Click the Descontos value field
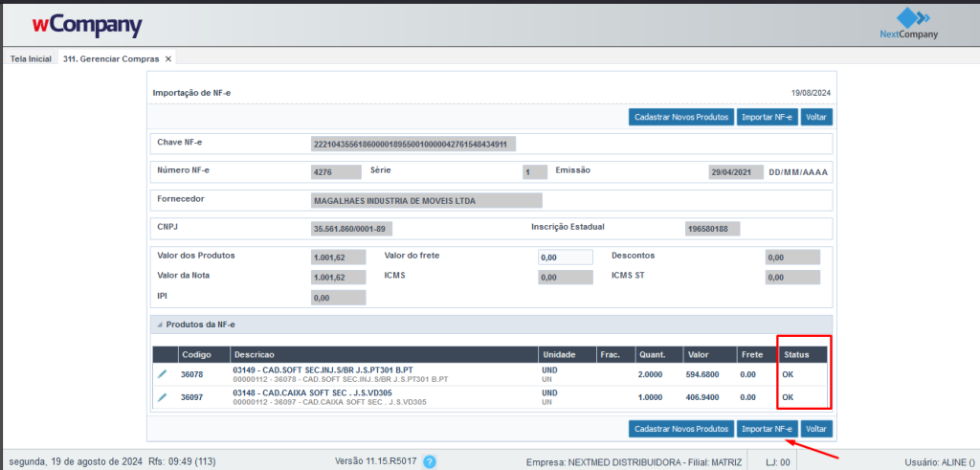The height and width of the screenshot is (470, 980). click(x=792, y=257)
